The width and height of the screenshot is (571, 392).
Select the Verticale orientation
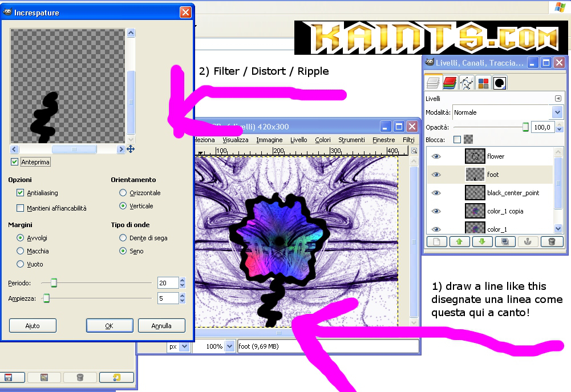click(x=123, y=206)
